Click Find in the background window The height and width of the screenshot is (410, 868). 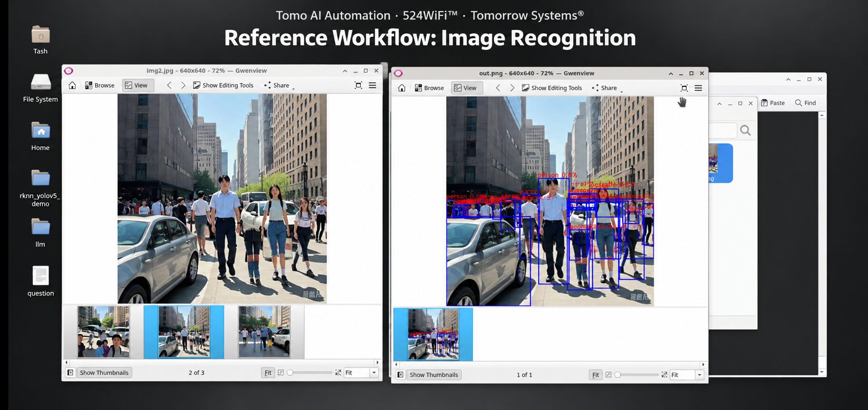[x=806, y=103]
